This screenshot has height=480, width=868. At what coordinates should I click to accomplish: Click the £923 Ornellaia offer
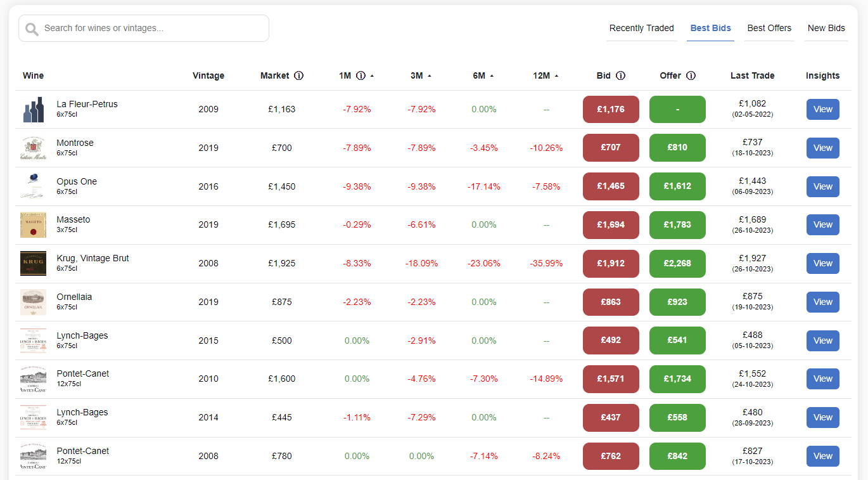point(677,302)
